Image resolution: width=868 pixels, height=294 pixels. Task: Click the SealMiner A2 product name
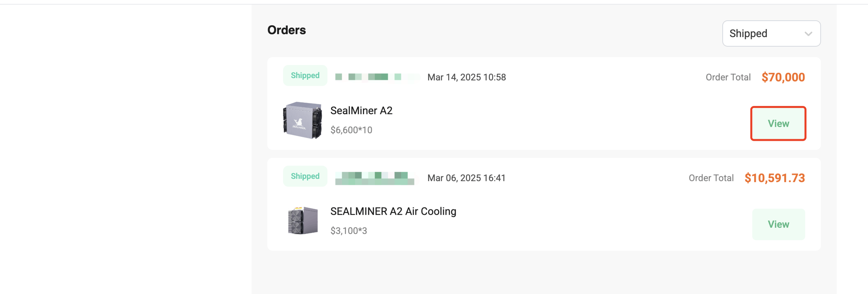click(361, 110)
